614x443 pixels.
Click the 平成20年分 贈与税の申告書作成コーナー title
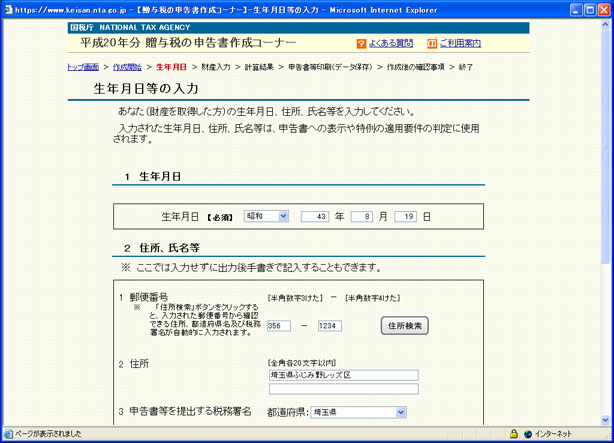[x=188, y=43]
